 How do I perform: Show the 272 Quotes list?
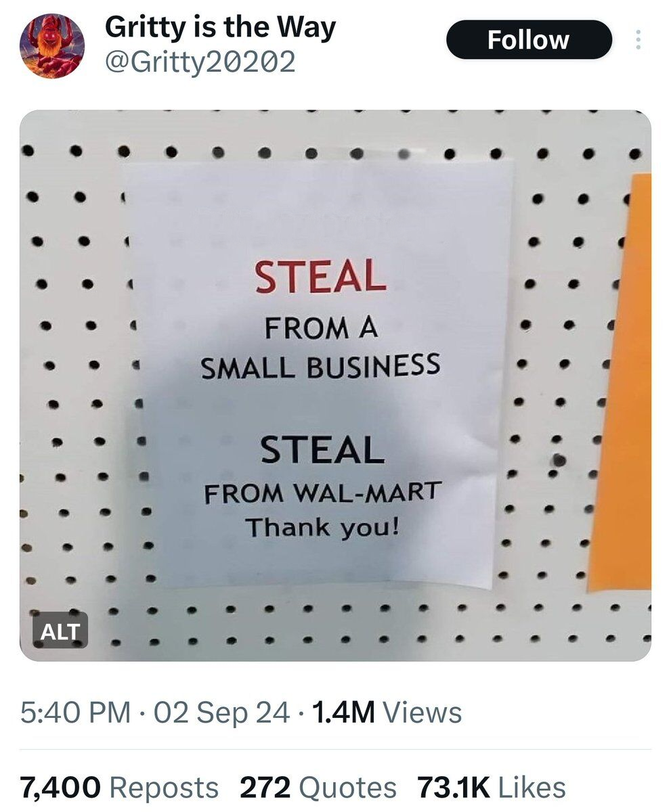[x=318, y=787]
